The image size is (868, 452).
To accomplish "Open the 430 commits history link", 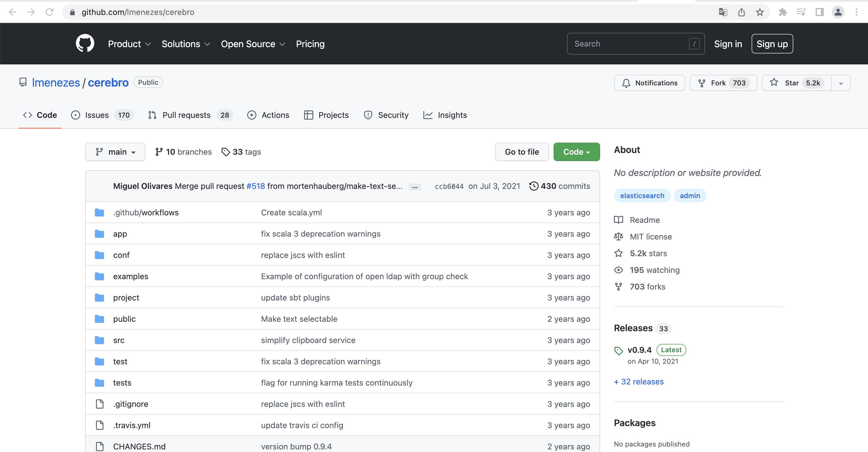I will click(560, 186).
